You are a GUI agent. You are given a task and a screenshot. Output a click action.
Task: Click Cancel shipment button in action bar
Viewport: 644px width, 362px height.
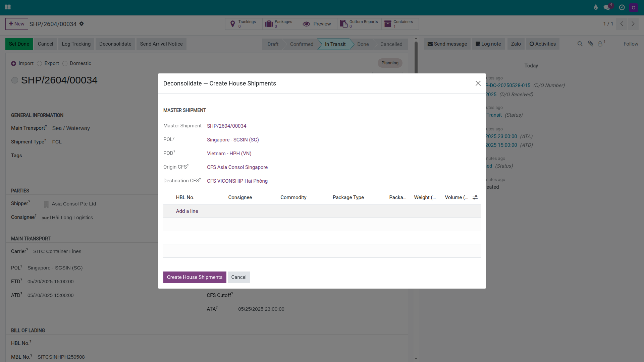(45, 44)
